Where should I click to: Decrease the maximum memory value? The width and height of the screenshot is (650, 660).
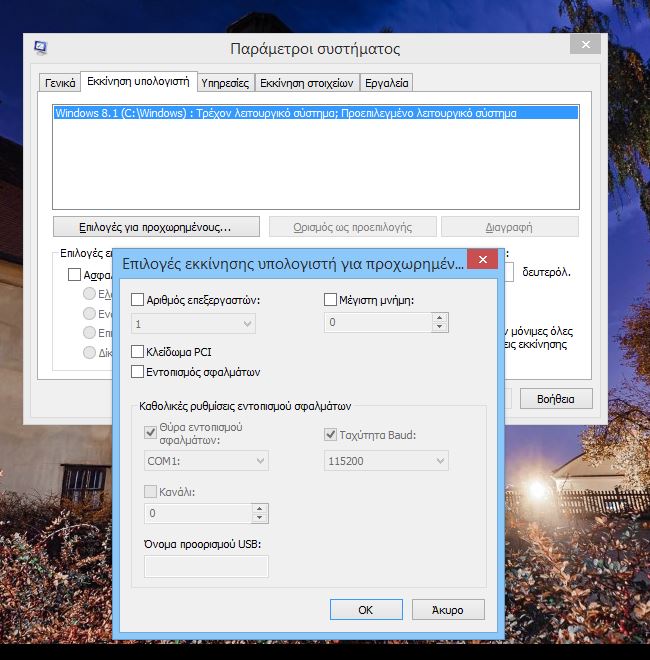tap(440, 327)
